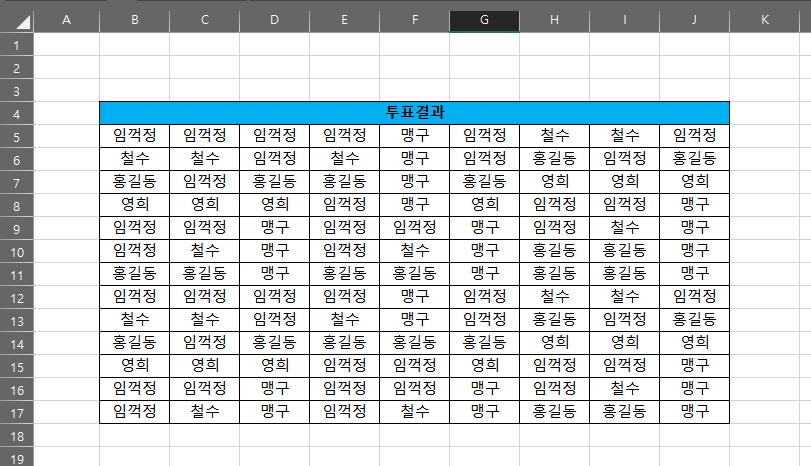The image size is (811, 466).
Task: Click cell G11 containing 맹구
Action: pyautogui.click(x=484, y=274)
